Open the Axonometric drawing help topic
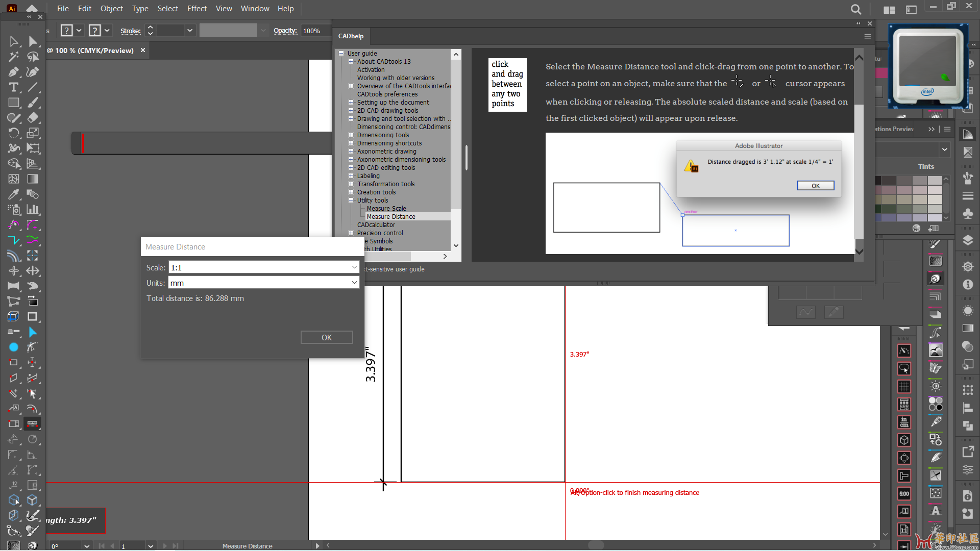The height and width of the screenshot is (551, 980). pos(387,152)
